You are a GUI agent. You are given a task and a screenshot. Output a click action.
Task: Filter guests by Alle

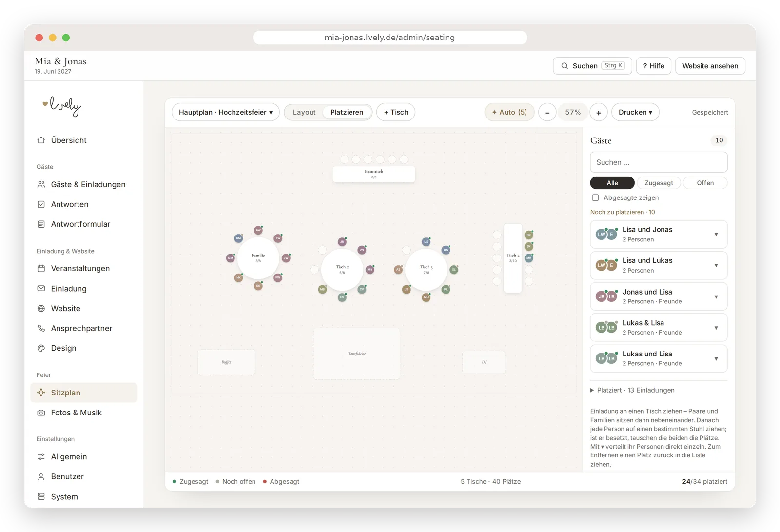pyautogui.click(x=612, y=183)
